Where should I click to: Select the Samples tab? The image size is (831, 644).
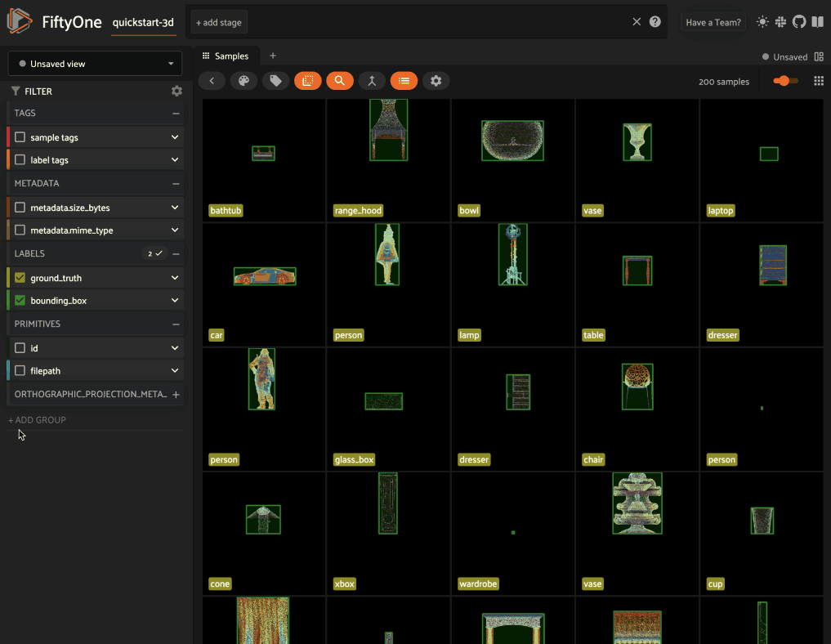226,56
